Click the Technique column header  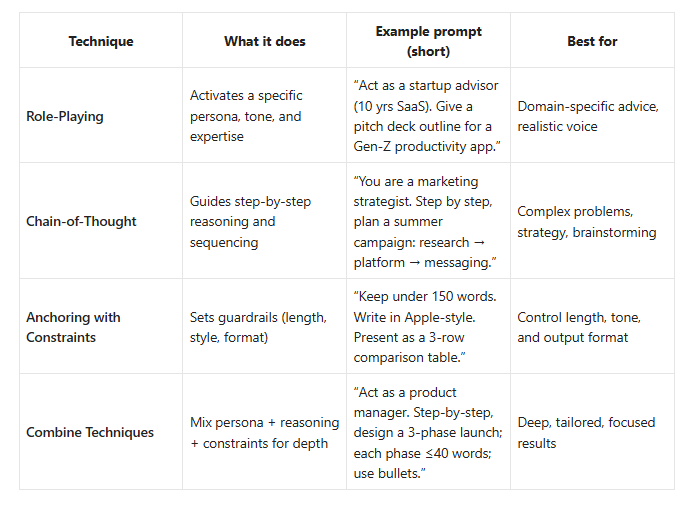click(101, 41)
